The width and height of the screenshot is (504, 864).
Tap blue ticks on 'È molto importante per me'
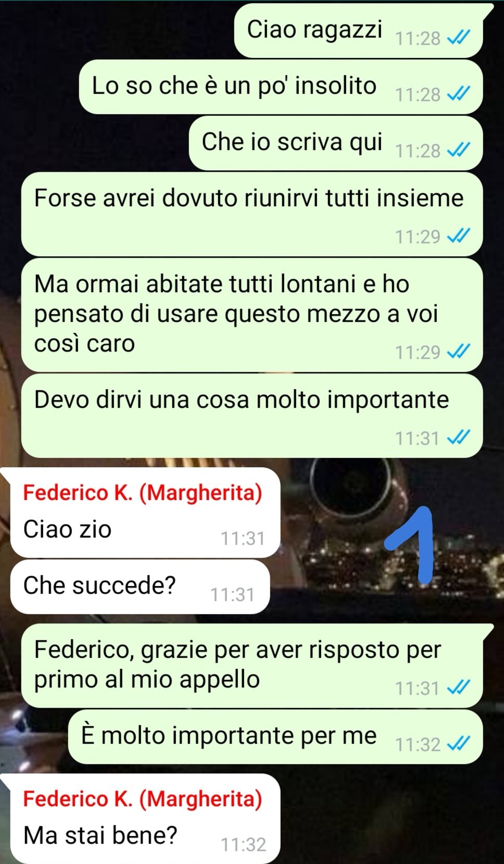(x=459, y=744)
